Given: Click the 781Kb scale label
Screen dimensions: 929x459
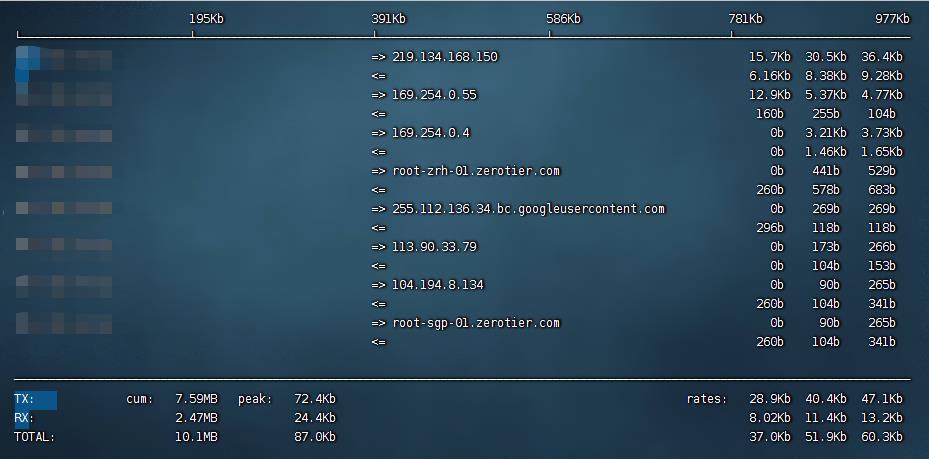Looking at the screenshot, I should 745,19.
